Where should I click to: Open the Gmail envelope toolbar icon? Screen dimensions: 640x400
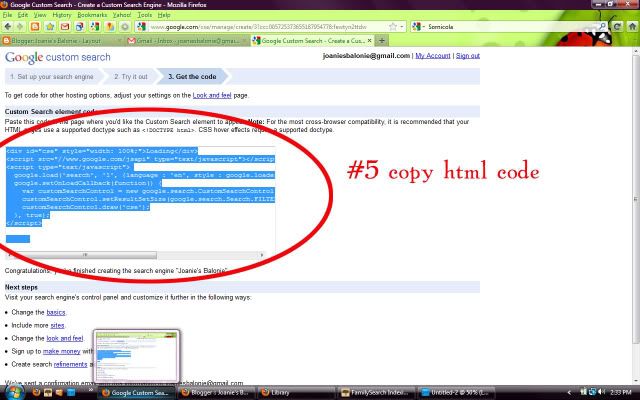tap(64, 27)
